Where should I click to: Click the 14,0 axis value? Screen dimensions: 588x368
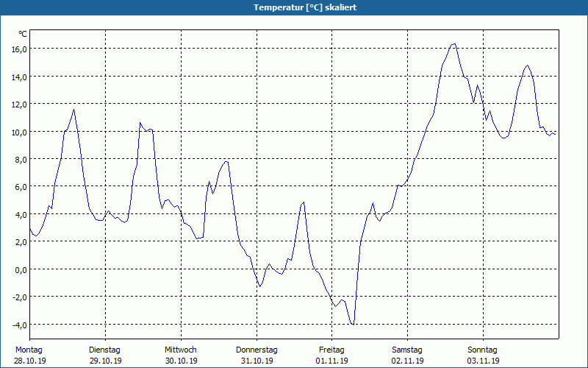coord(19,77)
